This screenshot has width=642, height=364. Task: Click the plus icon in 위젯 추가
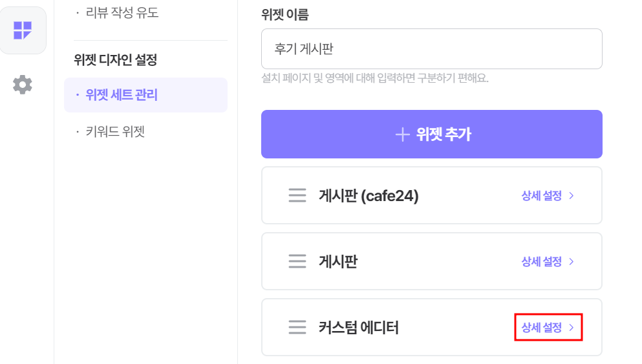click(403, 134)
